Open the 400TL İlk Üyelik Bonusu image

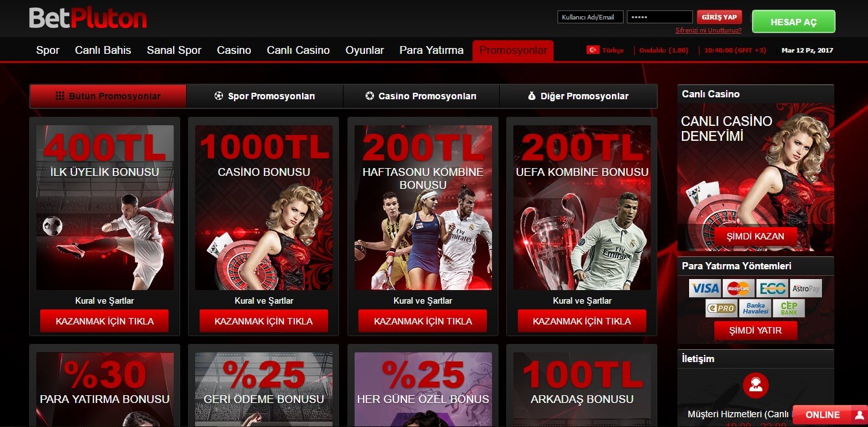(x=105, y=208)
